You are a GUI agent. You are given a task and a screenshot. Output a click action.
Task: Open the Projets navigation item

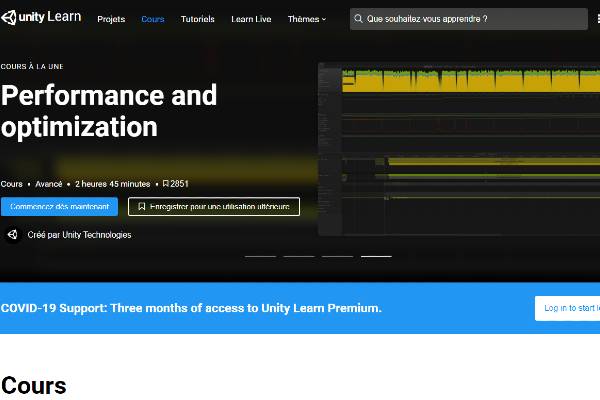tap(111, 19)
